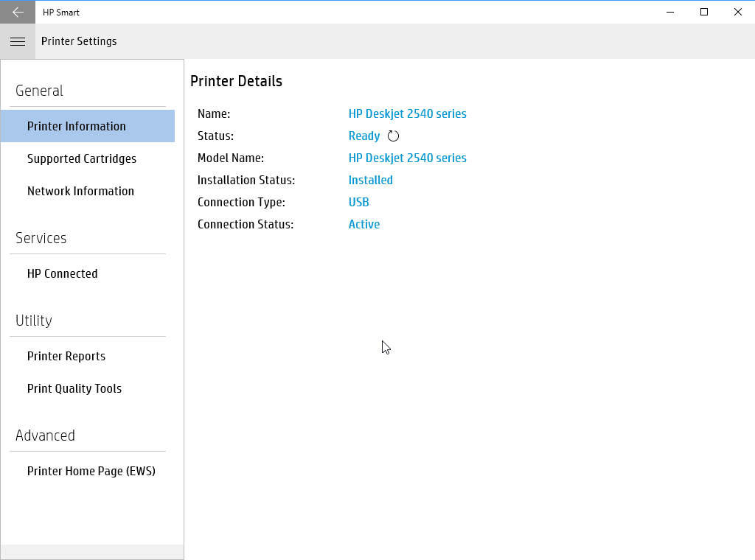Open HP Connected service

point(63,273)
